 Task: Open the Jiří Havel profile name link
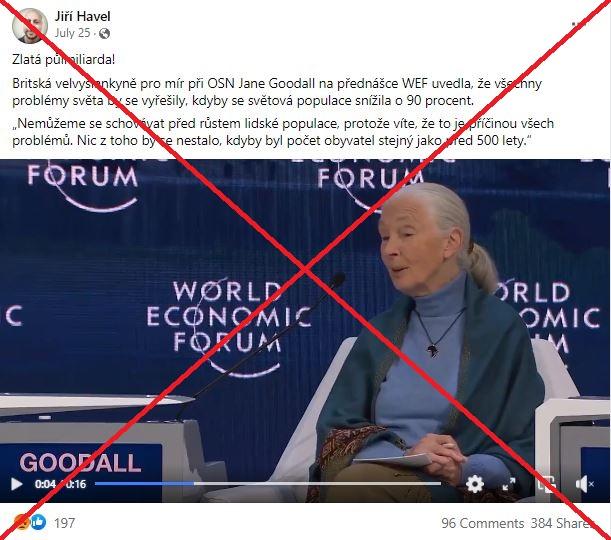[x=82, y=16]
